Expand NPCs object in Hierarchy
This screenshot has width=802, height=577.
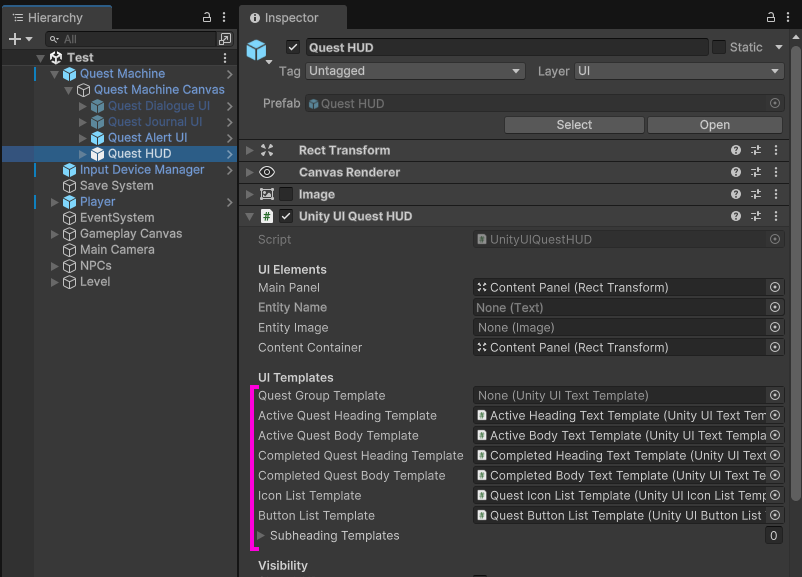(x=55, y=266)
